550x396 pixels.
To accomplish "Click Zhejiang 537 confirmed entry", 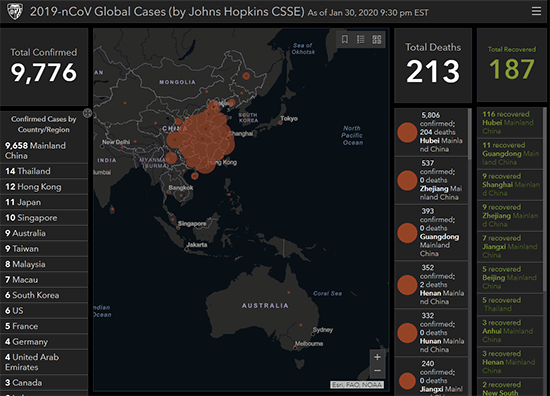I will point(431,180).
